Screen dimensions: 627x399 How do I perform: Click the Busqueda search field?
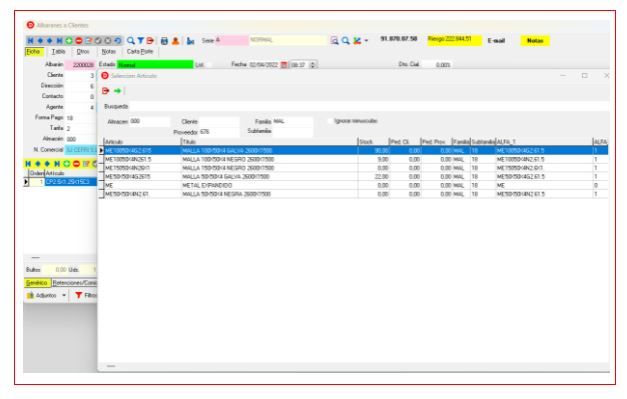coord(369,106)
